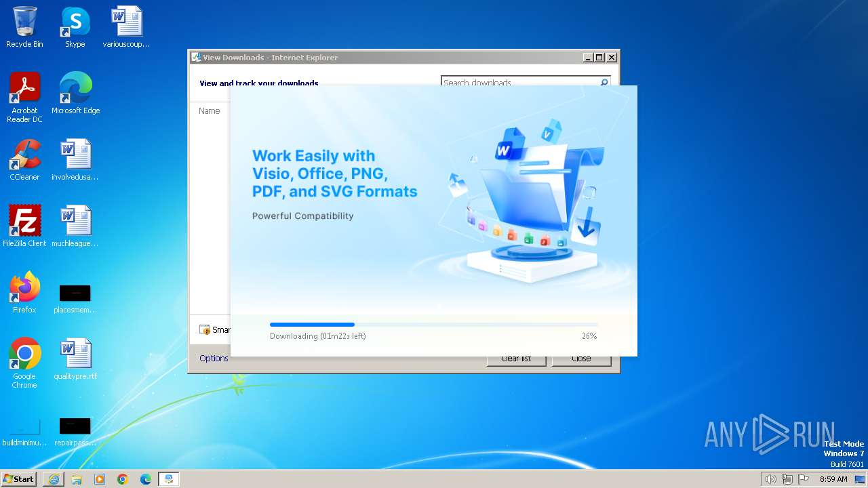This screenshot has height=488, width=868.
Task: Click the "Powerful Compatibility" subtitle
Action: point(303,216)
